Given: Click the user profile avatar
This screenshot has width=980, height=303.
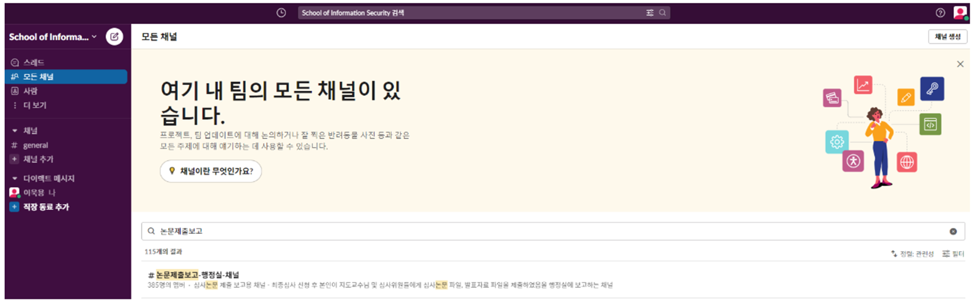Looking at the screenshot, I should pos(960,13).
